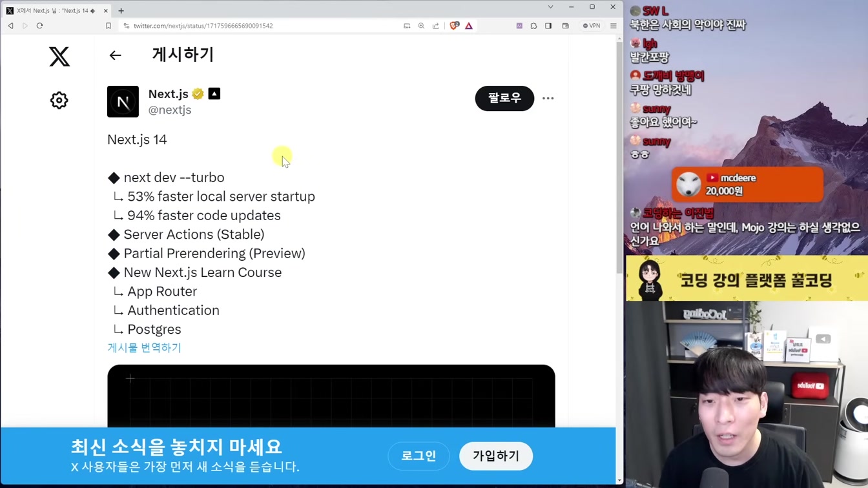Close the Next.js tweet browser tab
The height and width of the screenshot is (488, 868).
pyautogui.click(x=106, y=10)
